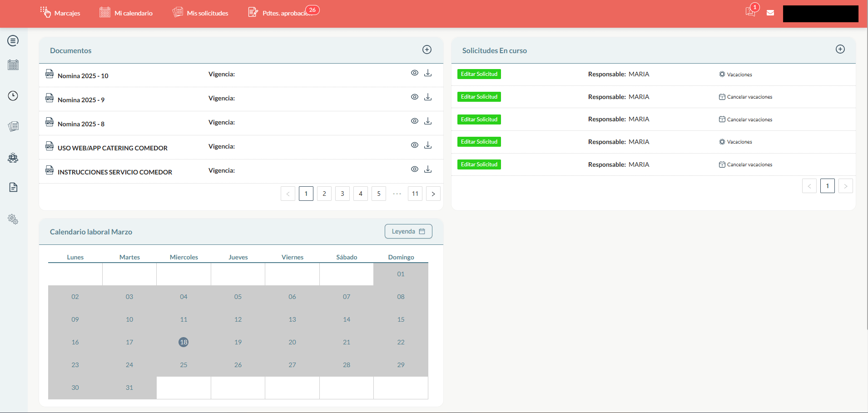
Task: Go to next documents page arrow
Action: point(433,194)
